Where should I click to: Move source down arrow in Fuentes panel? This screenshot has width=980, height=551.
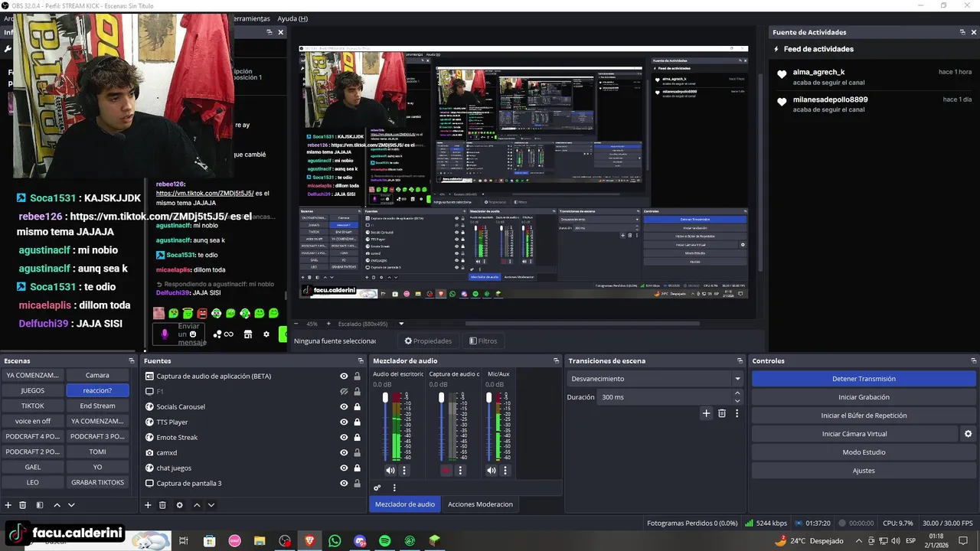[211, 505]
